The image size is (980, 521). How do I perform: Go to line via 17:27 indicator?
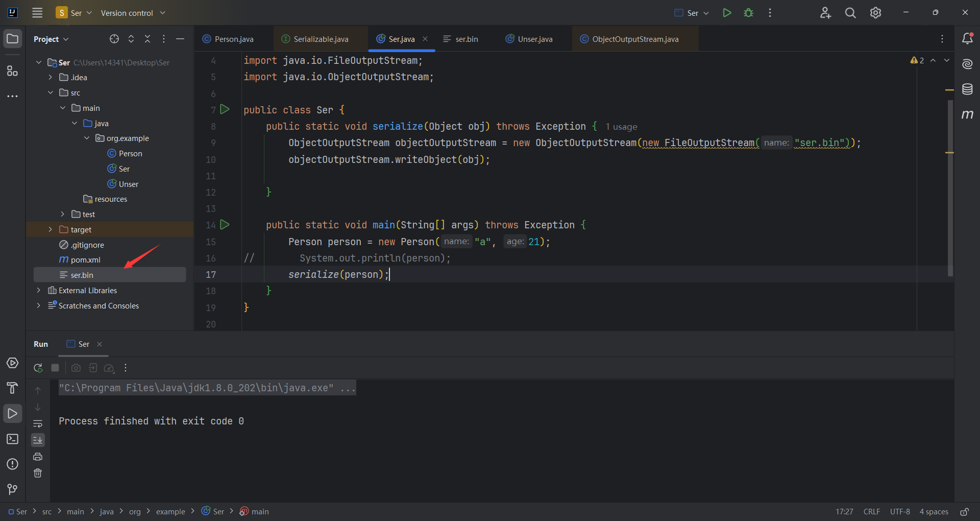[844, 511]
